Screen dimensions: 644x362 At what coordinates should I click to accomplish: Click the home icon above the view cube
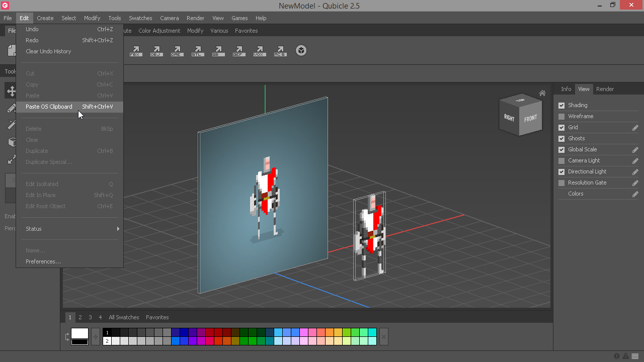542,93
